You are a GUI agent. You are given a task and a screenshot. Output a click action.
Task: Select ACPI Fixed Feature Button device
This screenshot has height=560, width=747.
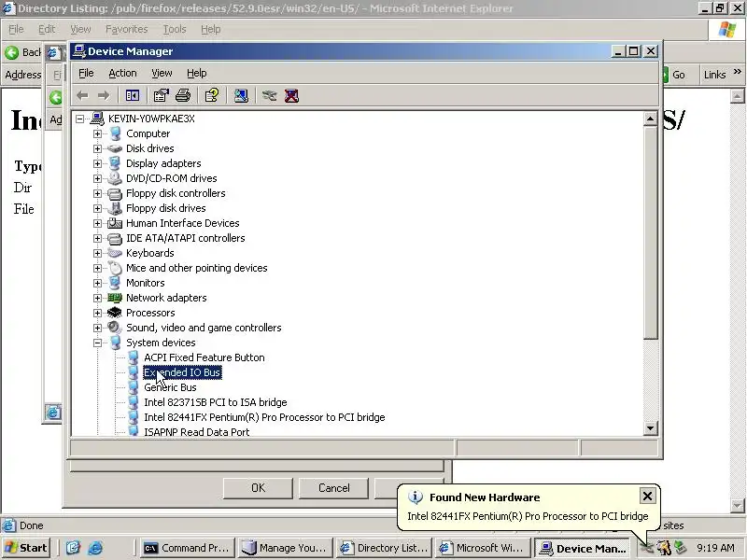[x=204, y=357]
